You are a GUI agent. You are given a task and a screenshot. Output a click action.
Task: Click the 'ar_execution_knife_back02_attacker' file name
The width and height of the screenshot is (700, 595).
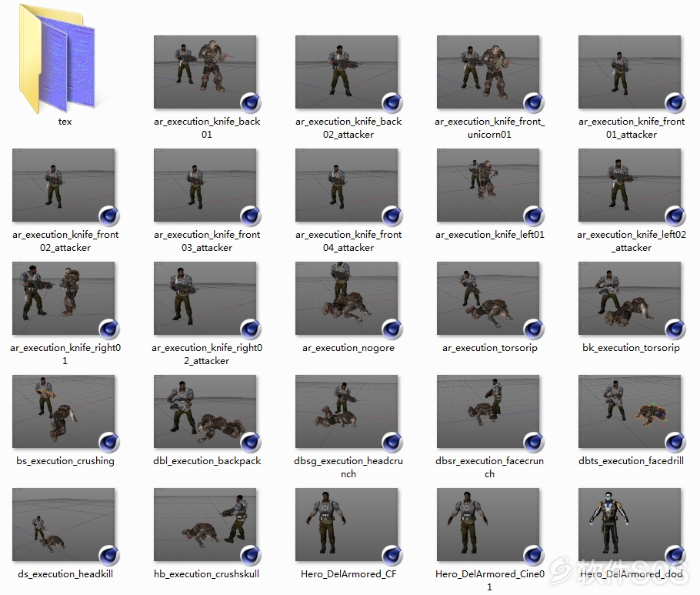pyautogui.click(x=348, y=128)
